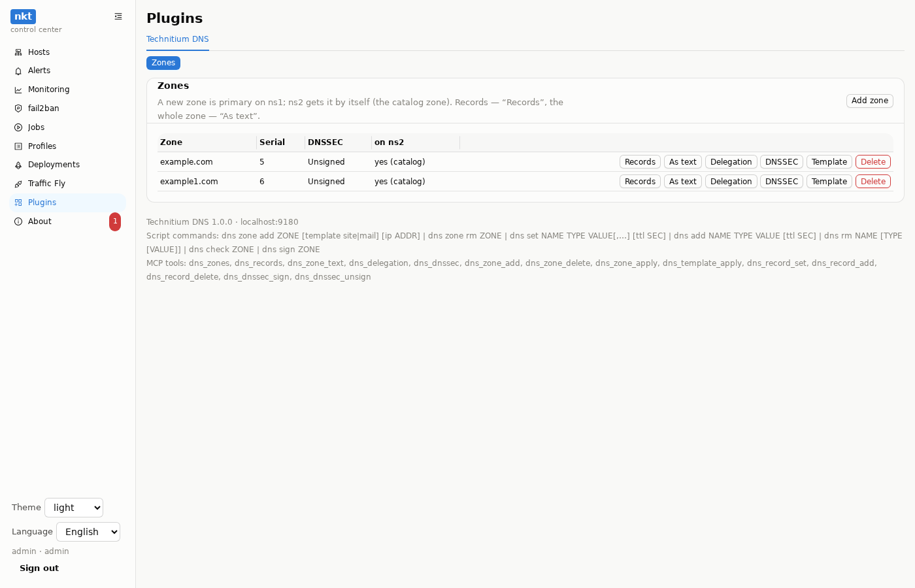Click the Deployments rocket icon

(18, 165)
